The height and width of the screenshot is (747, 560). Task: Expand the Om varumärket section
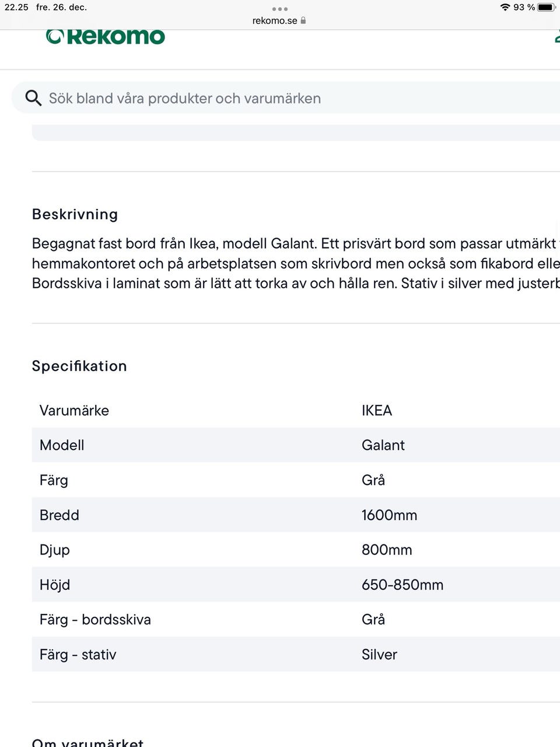(x=87, y=741)
